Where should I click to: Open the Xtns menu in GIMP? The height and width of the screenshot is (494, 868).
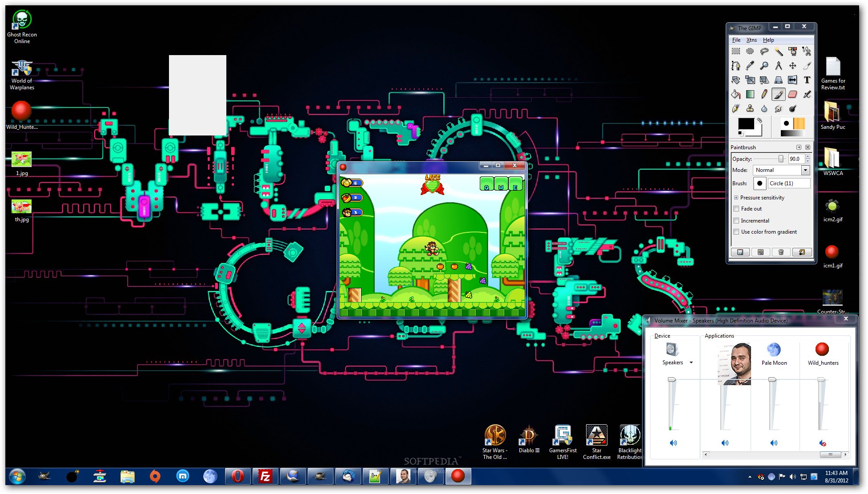[751, 40]
